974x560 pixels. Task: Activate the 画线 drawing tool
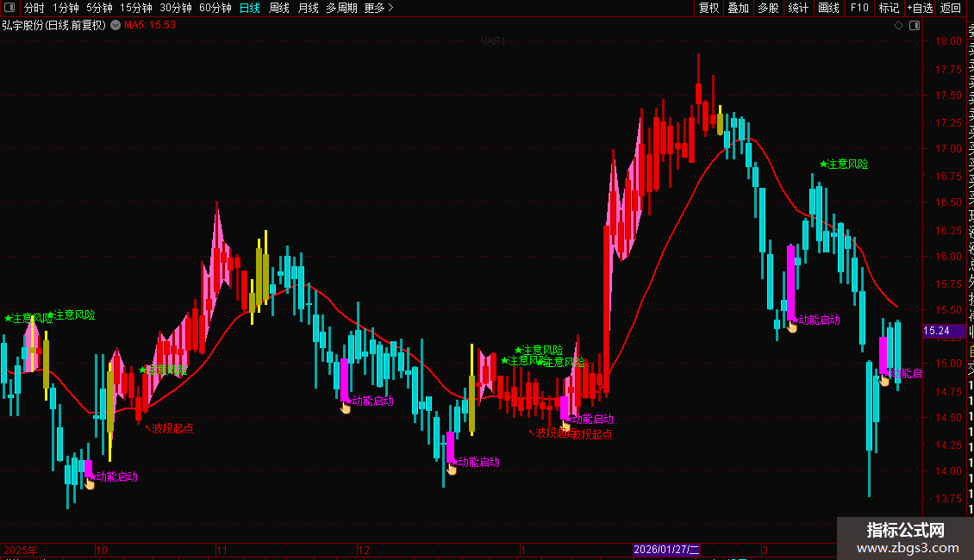click(x=828, y=8)
